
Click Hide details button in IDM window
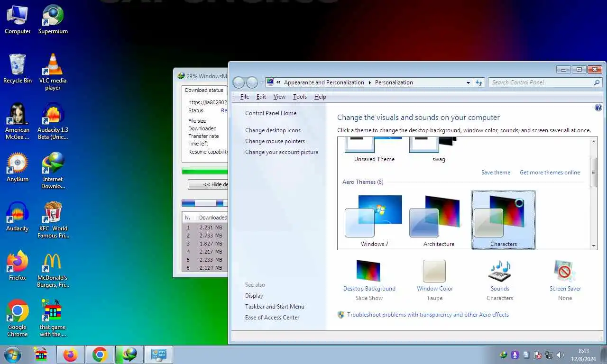tap(208, 184)
